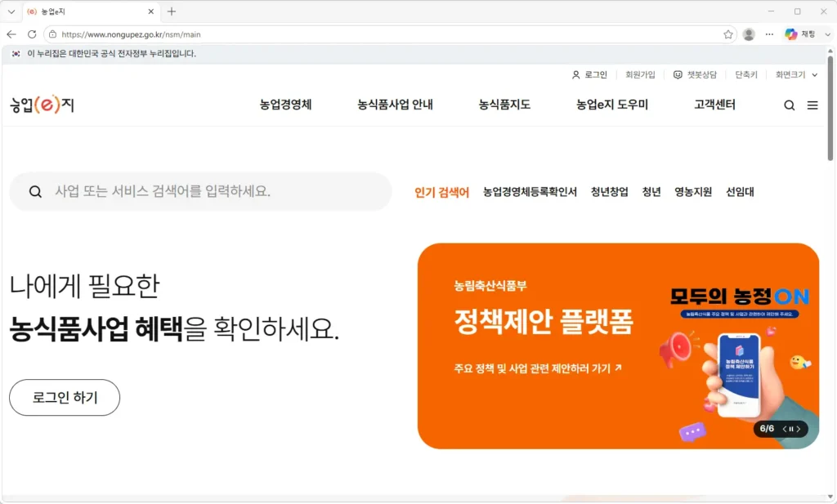
Task: Select popular keyword 선임대
Action: (740, 191)
